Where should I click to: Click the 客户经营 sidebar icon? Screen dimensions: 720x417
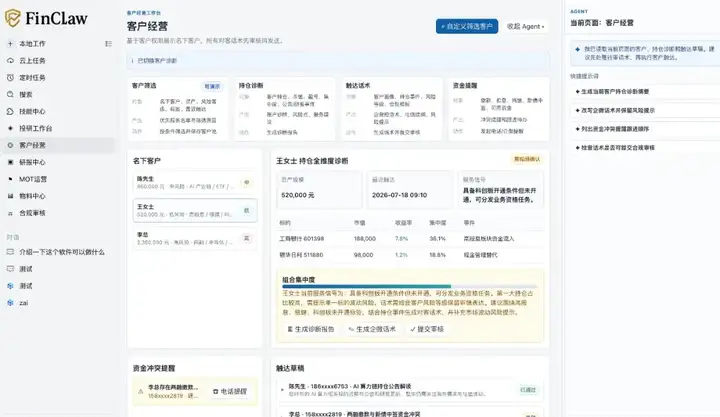(x=10, y=145)
